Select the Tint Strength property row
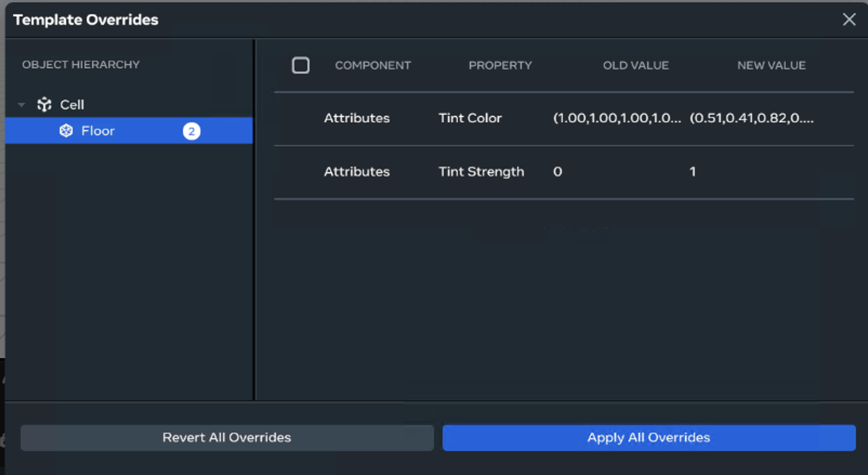Viewport: 868px width, 475px height. pos(481,171)
